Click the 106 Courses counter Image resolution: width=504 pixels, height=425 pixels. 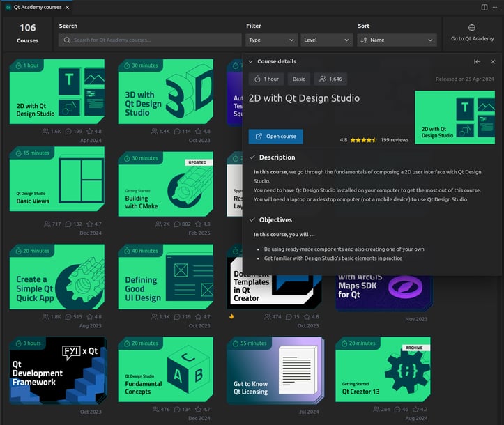[x=27, y=33]
